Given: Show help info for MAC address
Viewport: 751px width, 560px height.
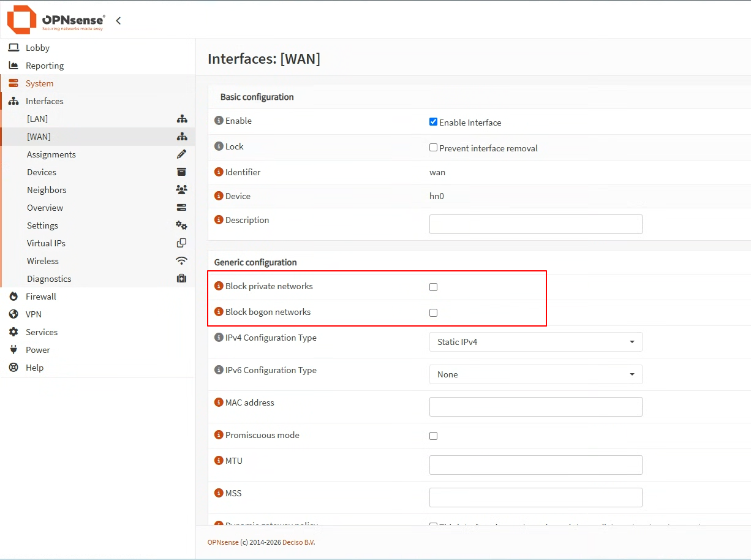Looking at the screenshot, I should point(219,403).
